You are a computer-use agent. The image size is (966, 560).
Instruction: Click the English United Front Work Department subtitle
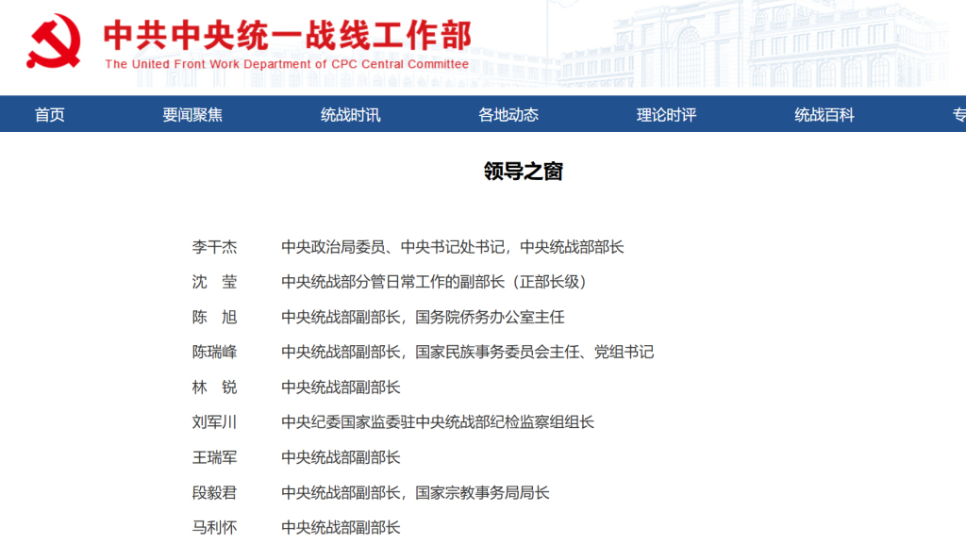coord(287,64)
